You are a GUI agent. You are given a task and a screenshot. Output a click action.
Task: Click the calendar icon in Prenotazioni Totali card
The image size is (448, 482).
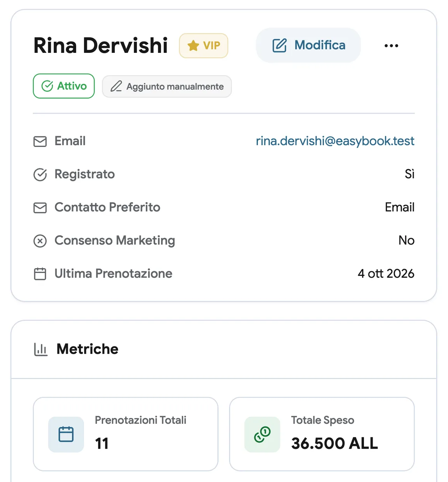(x=66, y=434)
